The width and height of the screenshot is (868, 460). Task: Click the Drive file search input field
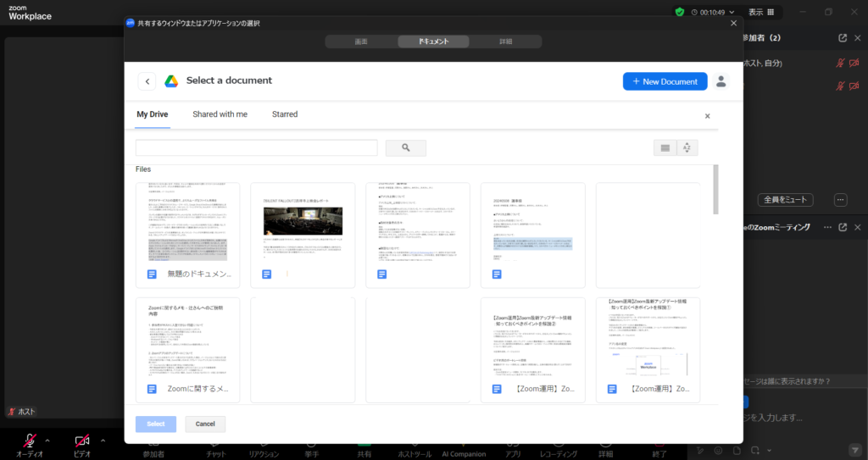pyautogui.click(x=256, y=148)
